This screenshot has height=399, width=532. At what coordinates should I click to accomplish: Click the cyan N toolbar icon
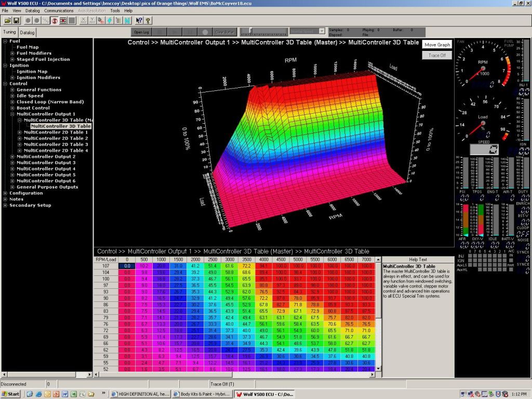click(x=127, y=20)
